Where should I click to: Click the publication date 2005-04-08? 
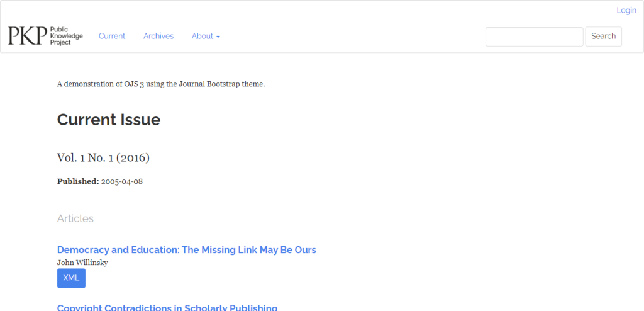pos(122,181)
